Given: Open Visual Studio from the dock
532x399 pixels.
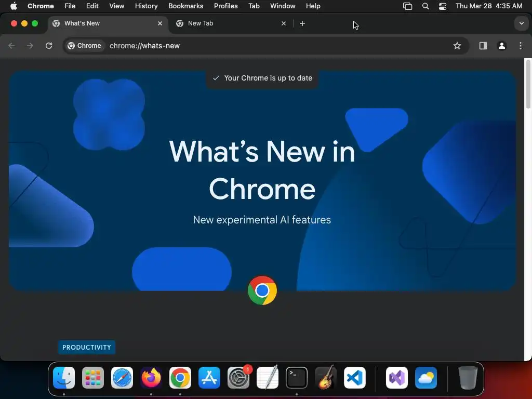Looking at the screenshot, I should [397, 378].
